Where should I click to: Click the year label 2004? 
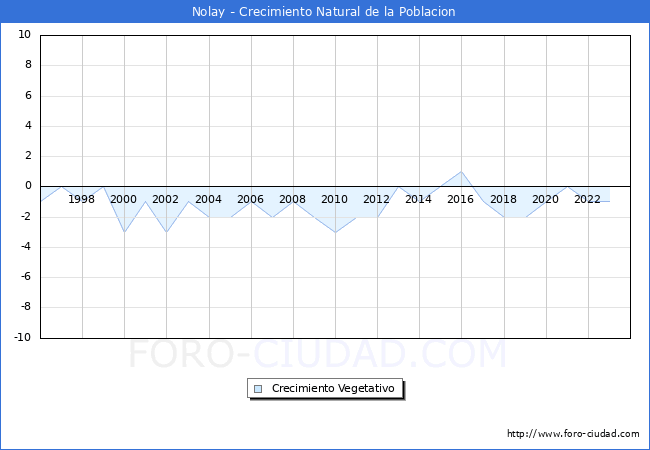tap(209, 199)
